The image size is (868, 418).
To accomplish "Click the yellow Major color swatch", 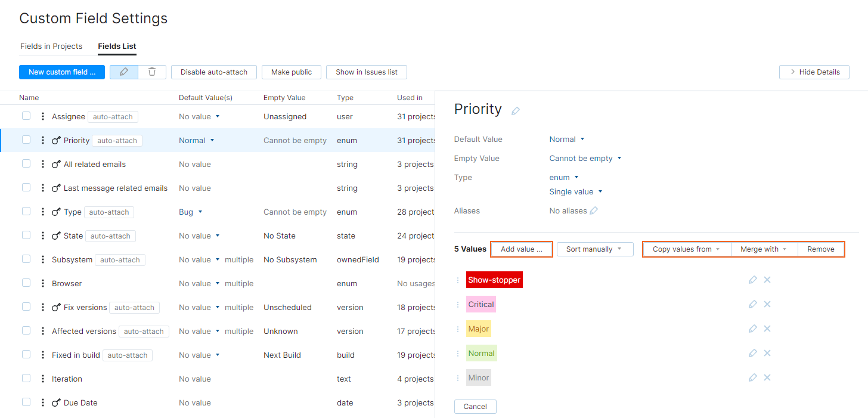I will (x=478, y=329).
